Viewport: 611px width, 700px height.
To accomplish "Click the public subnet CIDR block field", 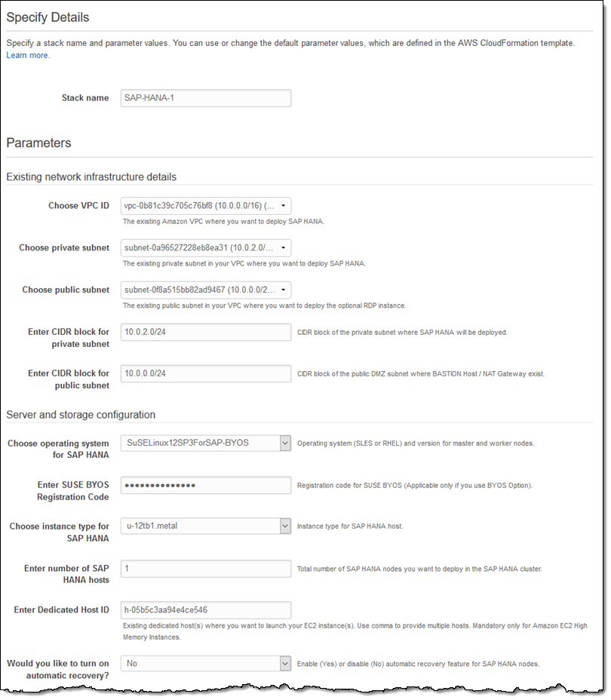I will [x=205, y=373].
